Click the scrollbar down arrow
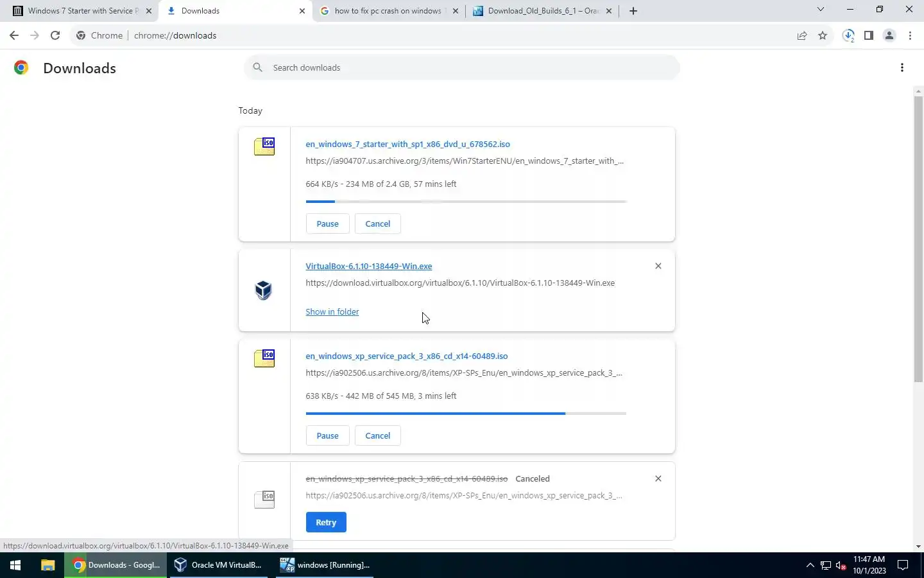The image size is (924, 578). click(918, 547)
